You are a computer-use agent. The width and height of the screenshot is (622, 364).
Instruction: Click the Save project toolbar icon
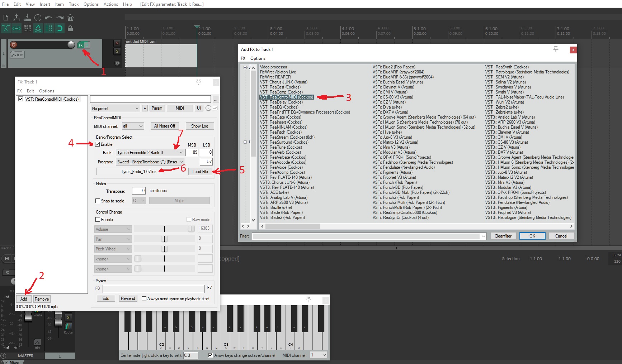pos(27,18)
